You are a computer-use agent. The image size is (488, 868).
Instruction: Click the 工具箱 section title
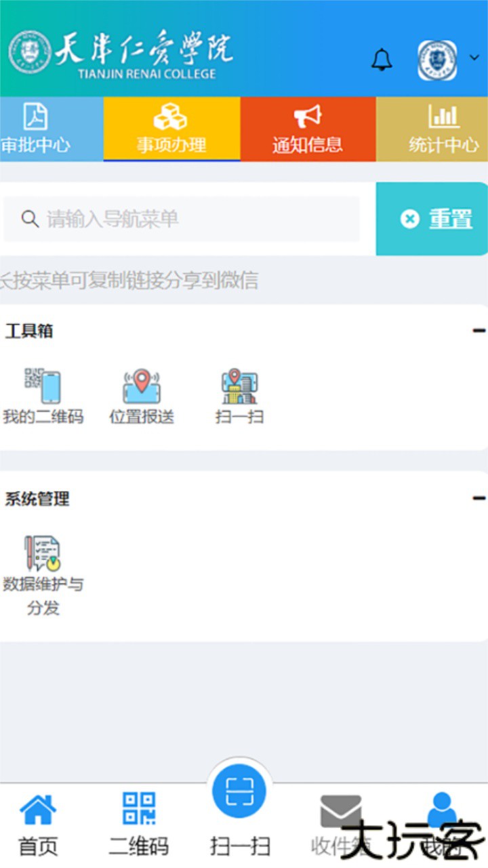pos(29,331)
